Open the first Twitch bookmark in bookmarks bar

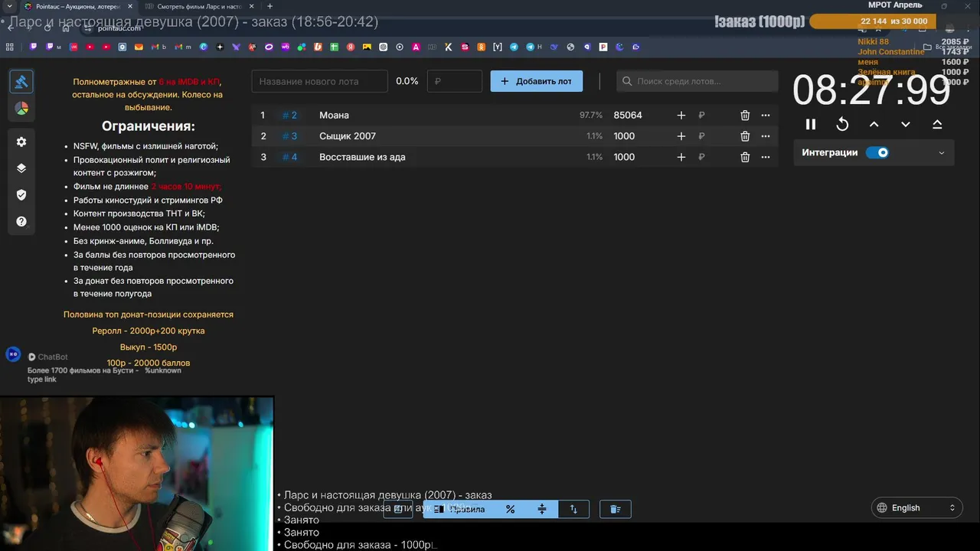point(34,47)
